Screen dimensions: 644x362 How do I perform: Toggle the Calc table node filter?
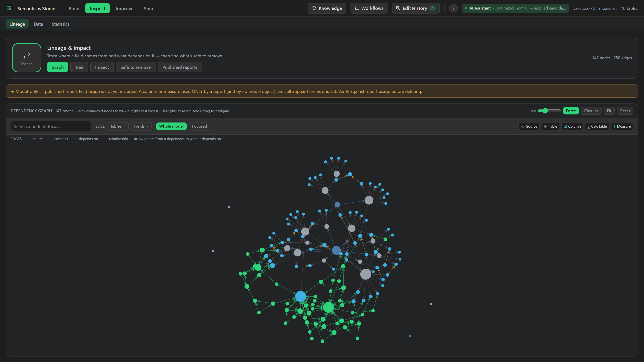597,126
